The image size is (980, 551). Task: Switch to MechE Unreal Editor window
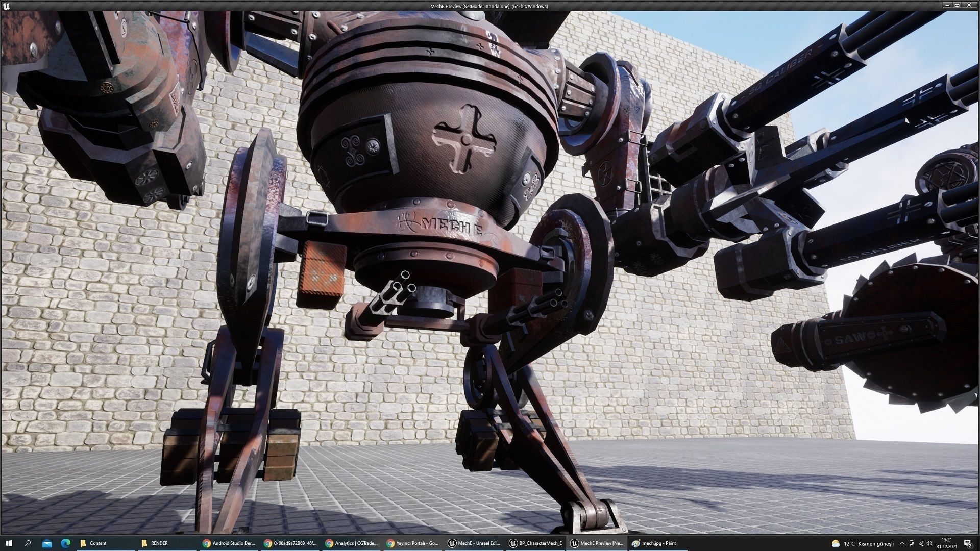click(474, 543)
